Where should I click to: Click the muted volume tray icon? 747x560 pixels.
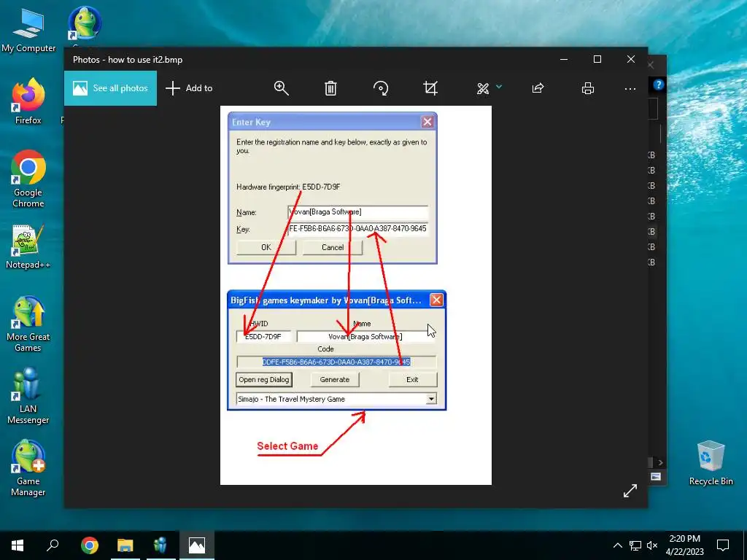point(652,545)
